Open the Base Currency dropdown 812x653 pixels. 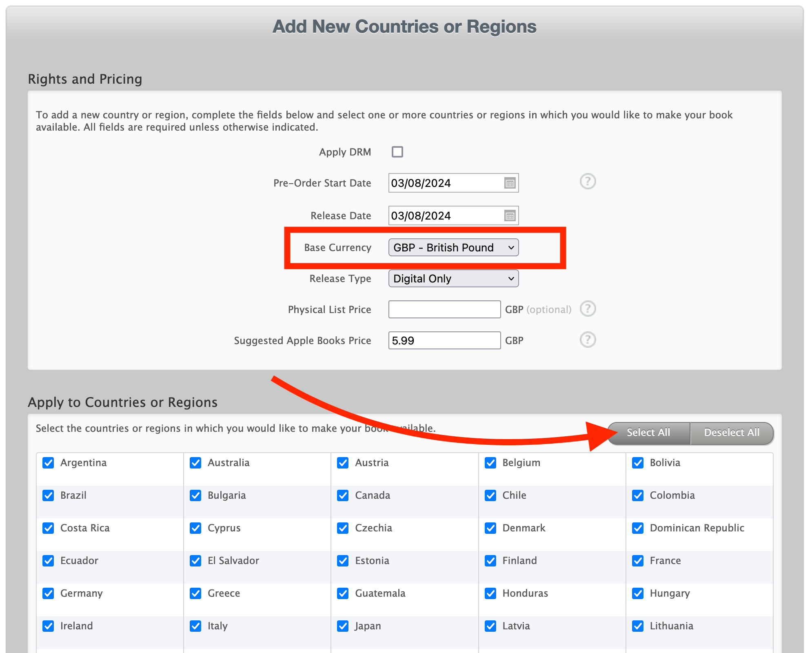[x=453, y=248]
